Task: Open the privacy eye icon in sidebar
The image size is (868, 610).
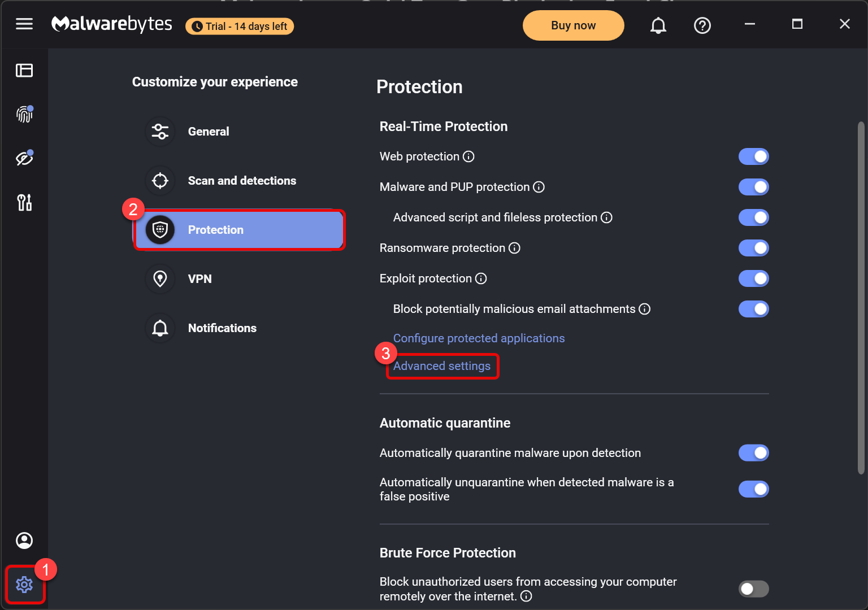Action: click(x=24, y=159)
